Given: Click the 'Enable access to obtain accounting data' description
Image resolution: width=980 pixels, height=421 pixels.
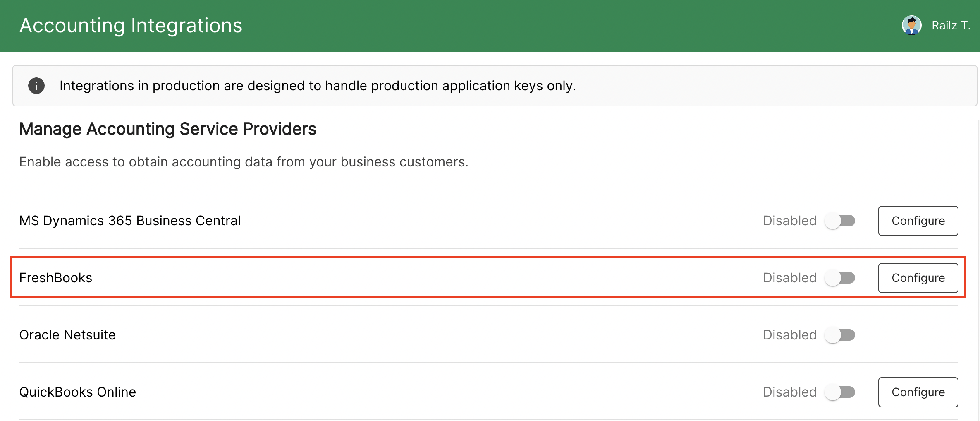Looking at the screenshot, I should tap(244, 162).
